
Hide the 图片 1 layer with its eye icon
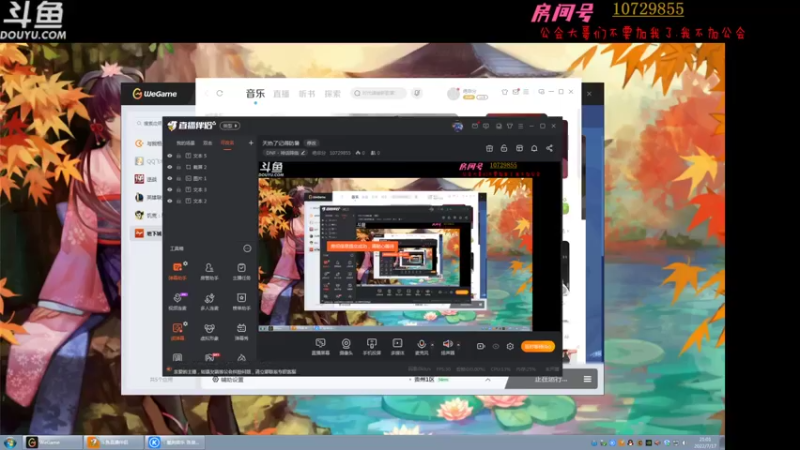tap(170, 178)
